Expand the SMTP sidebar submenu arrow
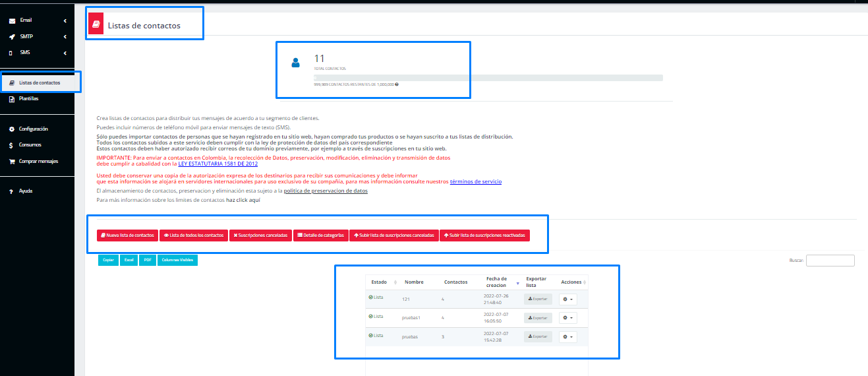Image resolution: width=868 pixels, height=376 pixels. pos(65,37)
